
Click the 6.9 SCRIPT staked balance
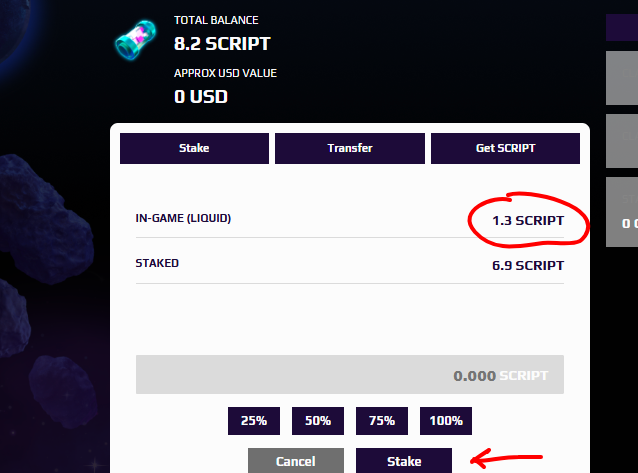tap(528, 265)
